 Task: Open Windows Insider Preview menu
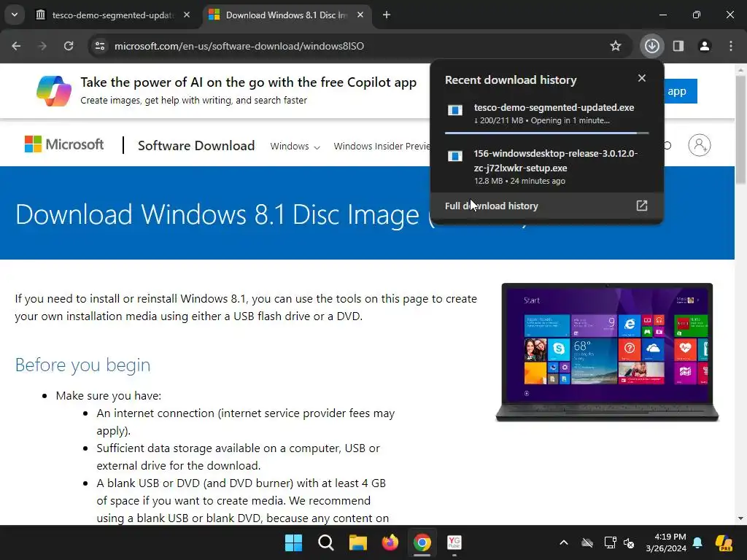point(381,146)
